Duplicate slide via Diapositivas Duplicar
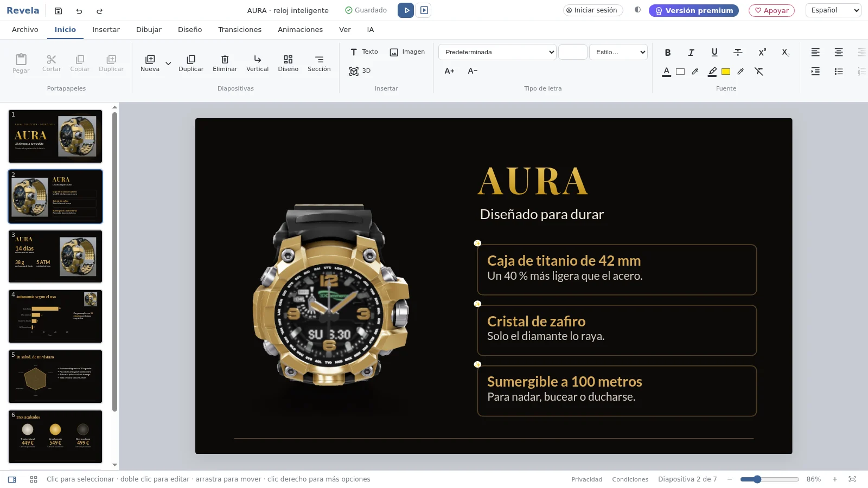The image size is (868, 488). [191, 63]
